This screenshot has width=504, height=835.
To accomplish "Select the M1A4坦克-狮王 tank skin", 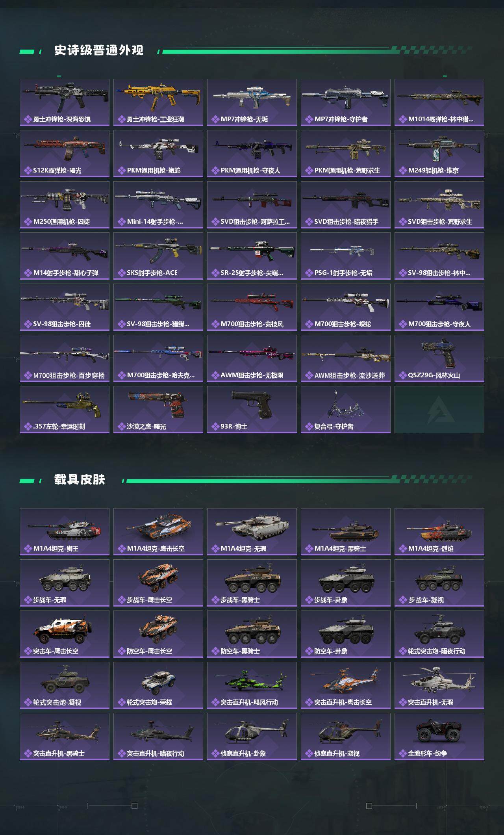I will [x=65, y=532].
